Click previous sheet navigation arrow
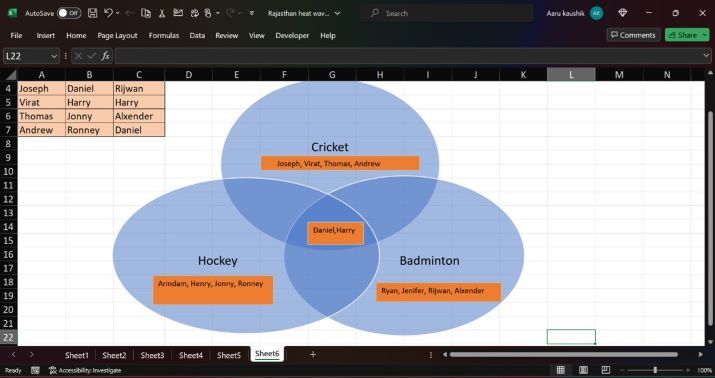This screenshot has height=378, width=715. pos(13,354)
